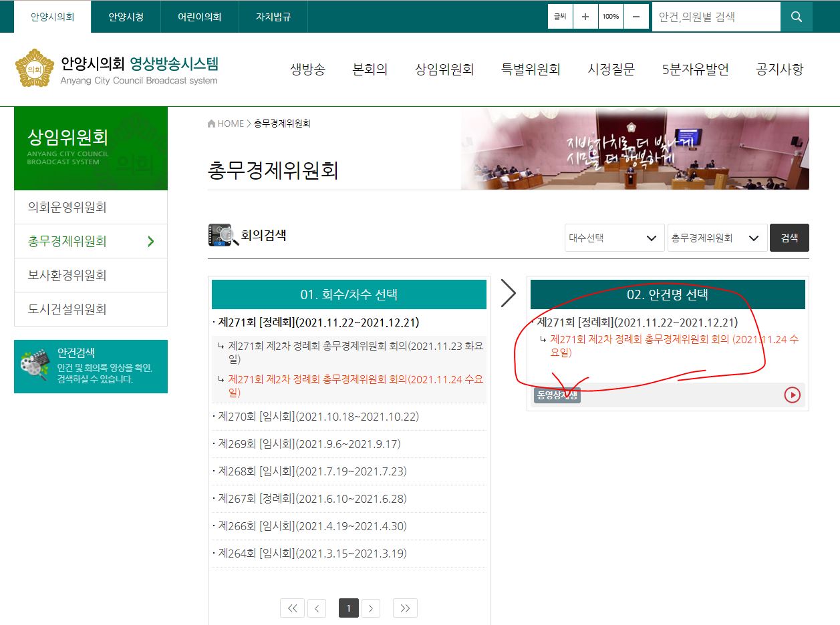
Task: Decrease font size with minus button
Action: point(636,17)
